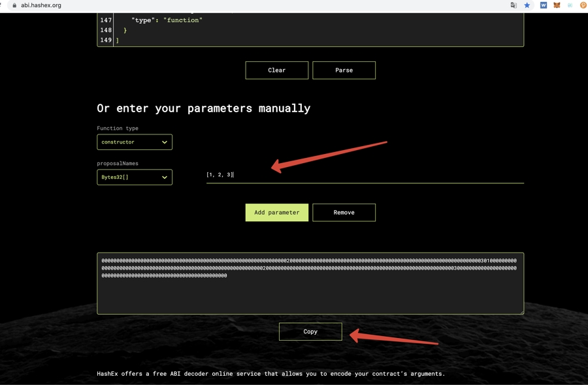The image size is (588, 385).
Task: Click the Remove parameter button
Action: pos(344,213)
